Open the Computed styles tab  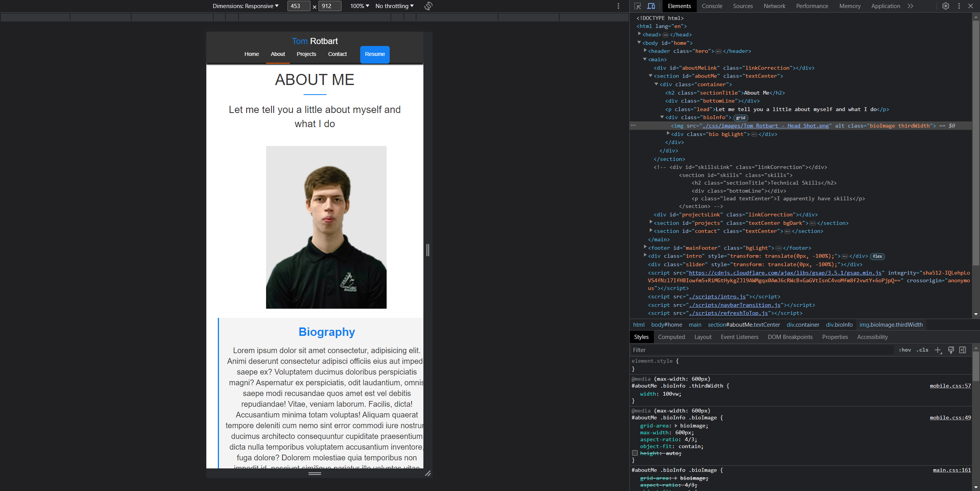coord(671,337)
